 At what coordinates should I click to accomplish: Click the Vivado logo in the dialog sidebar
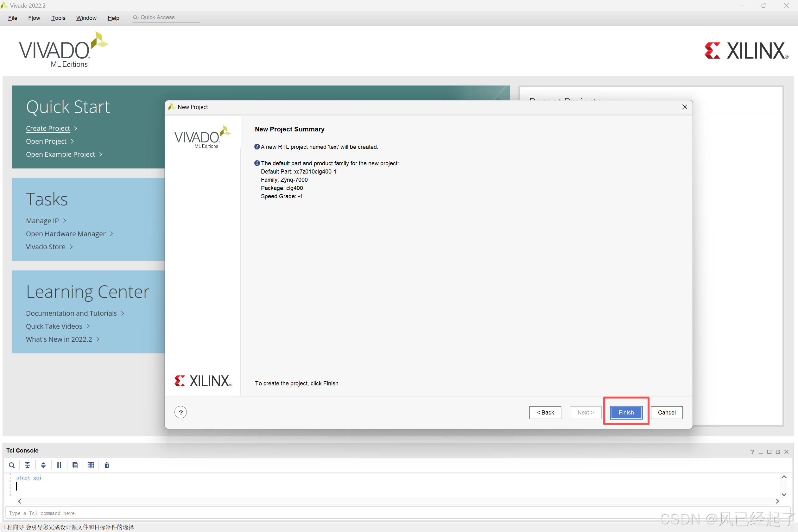203,137
